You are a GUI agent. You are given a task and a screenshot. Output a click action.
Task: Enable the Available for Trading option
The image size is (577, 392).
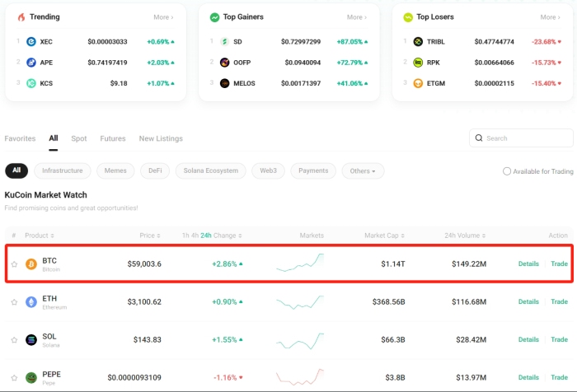(x=507, y=171)
